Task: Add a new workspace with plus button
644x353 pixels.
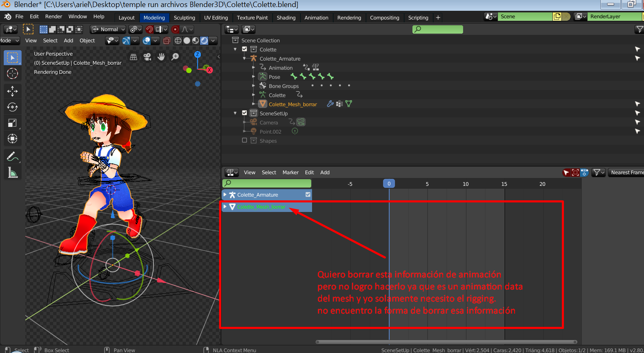Action: coord(438,17)
